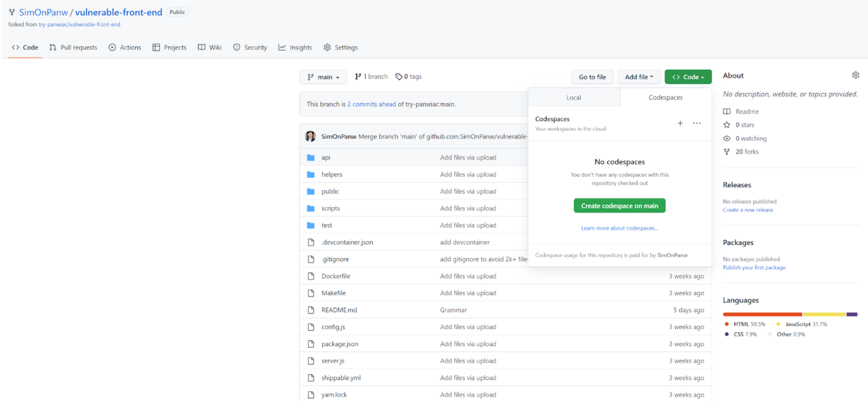The height and width of the screenshot is (401, 868).
Task: Click purple CSS segment of languages bar
Action: click(x=852, y=314)
